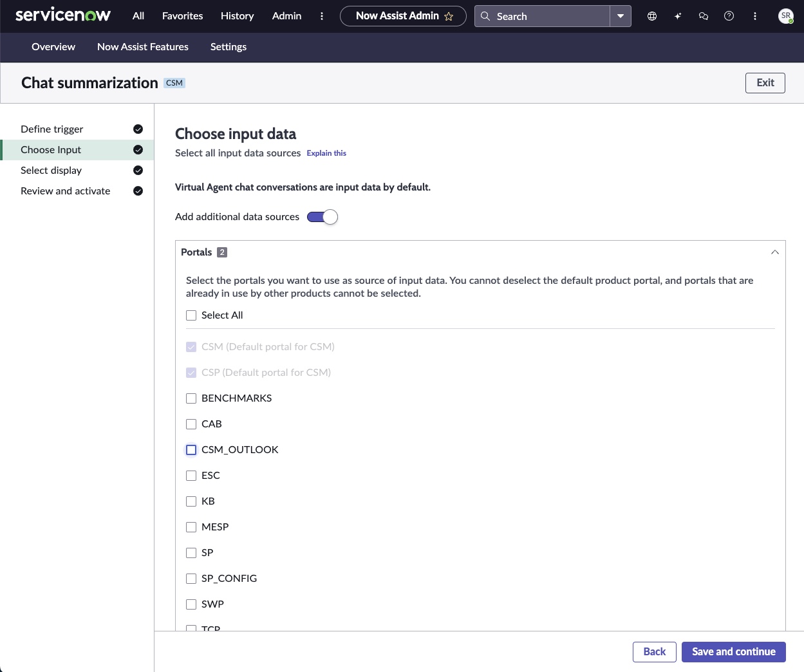Check the MESP portal checkbox
This screenshot has height=672, width=804.
(191, 527)
